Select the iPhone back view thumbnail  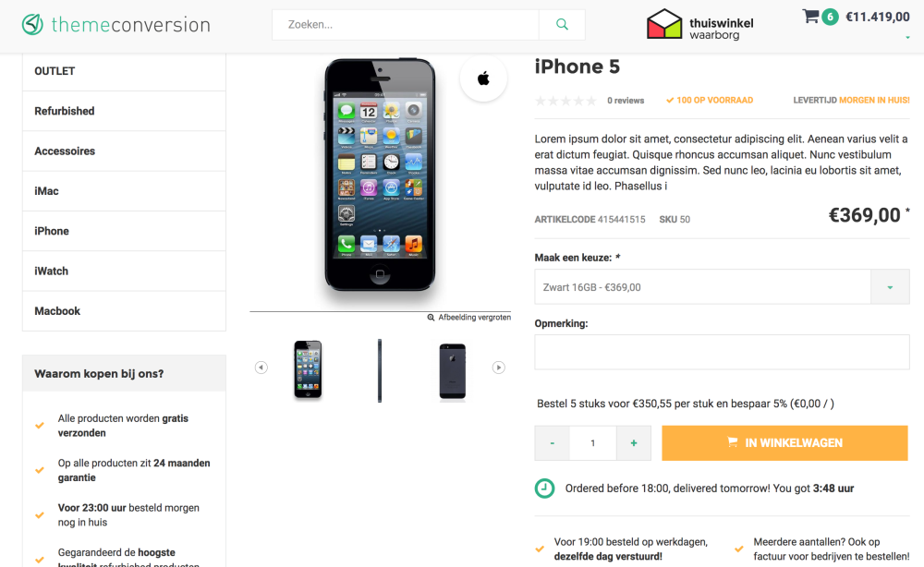pos(453,371)
